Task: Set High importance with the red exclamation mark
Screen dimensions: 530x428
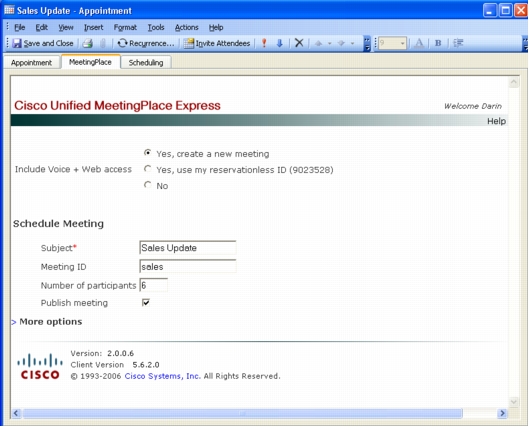Action: pos(264,43)
